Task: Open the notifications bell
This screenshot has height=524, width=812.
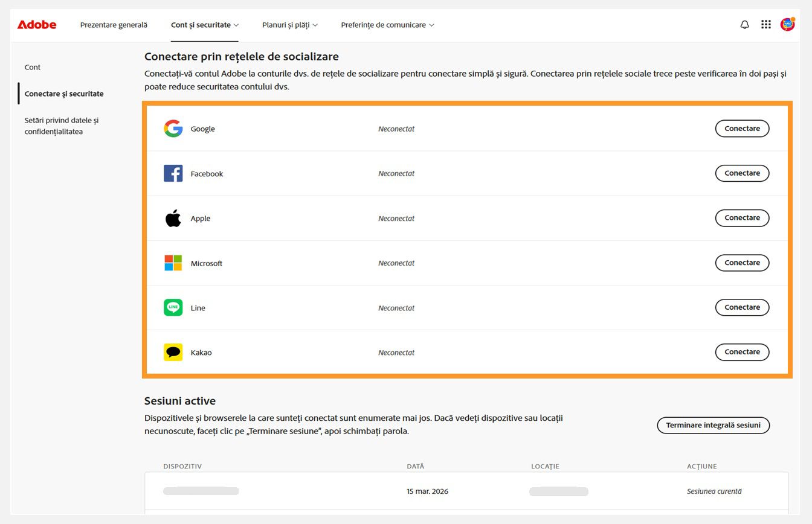Action: coord(744,25)
